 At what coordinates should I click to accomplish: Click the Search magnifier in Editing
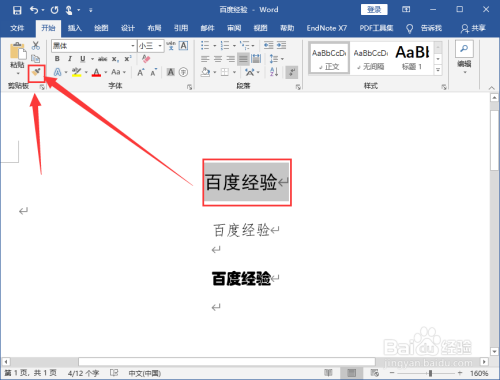pos(464,49)
